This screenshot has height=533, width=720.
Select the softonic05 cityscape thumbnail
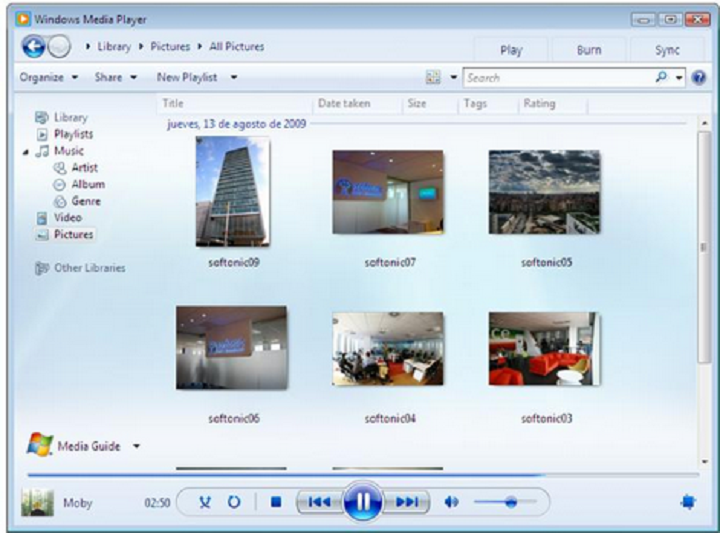(545, 192)
